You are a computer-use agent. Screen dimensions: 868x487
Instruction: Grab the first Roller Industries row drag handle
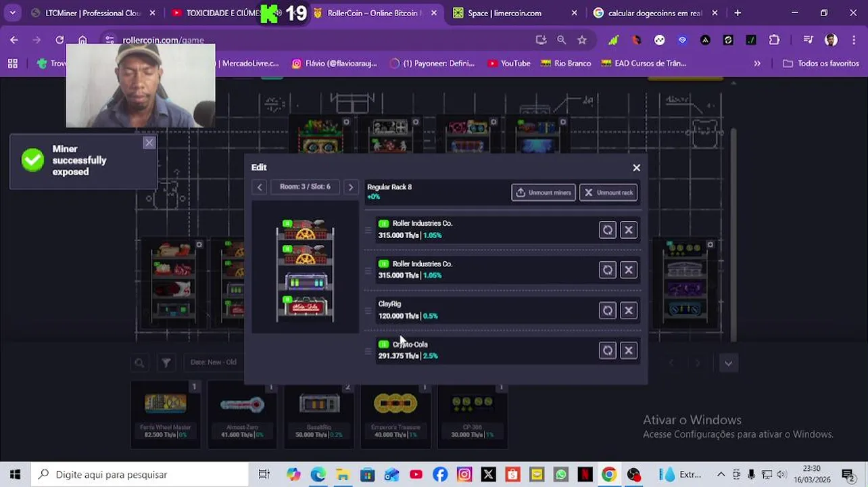(368, 230)
